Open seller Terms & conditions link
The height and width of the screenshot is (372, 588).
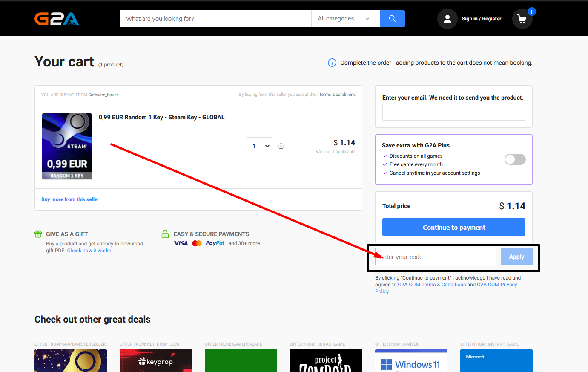tap(337, 95)
